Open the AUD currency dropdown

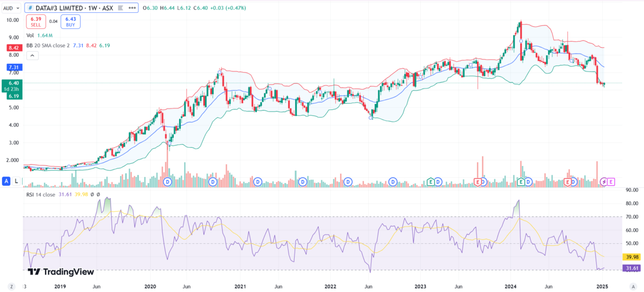(x=12, y=8)
